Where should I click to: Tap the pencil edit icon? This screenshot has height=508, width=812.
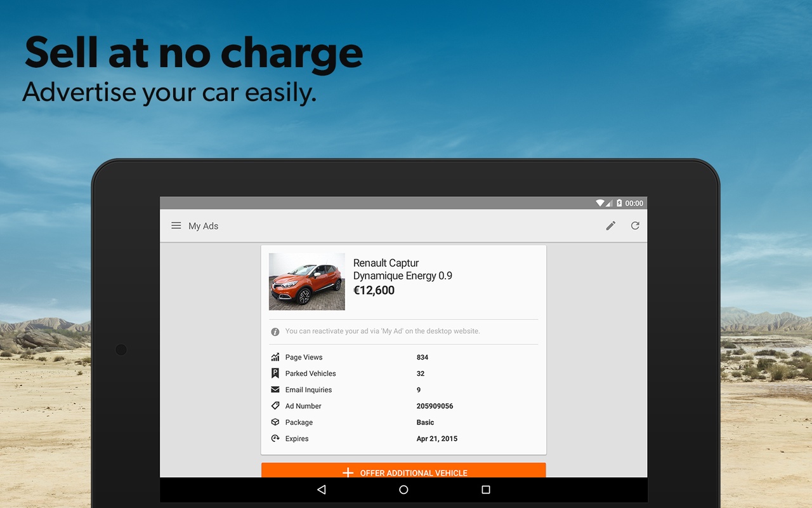tap(611, 225)
